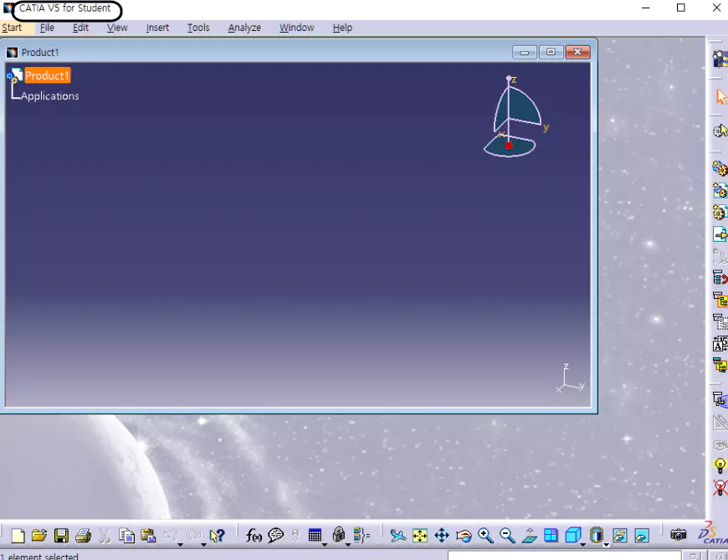Click the Generate Numbering A-1 icon
The width and height of the screenshot is (728, 560).
(720, 343)
